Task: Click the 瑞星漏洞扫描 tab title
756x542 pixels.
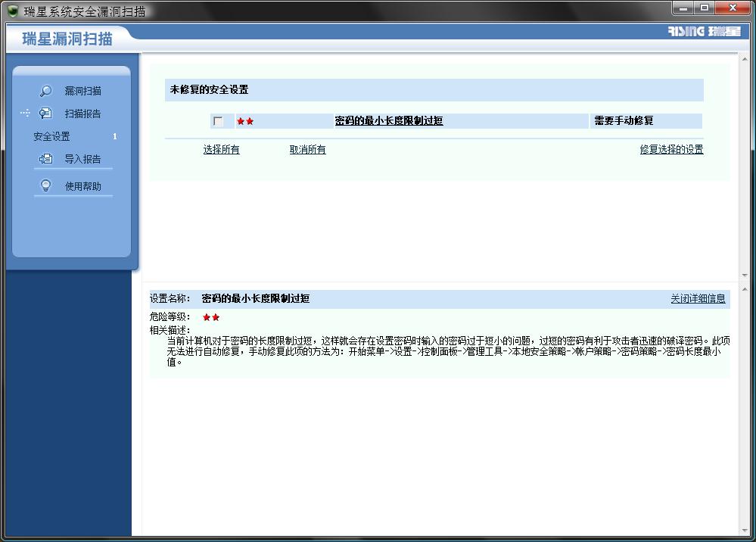Action: point(67,39)
